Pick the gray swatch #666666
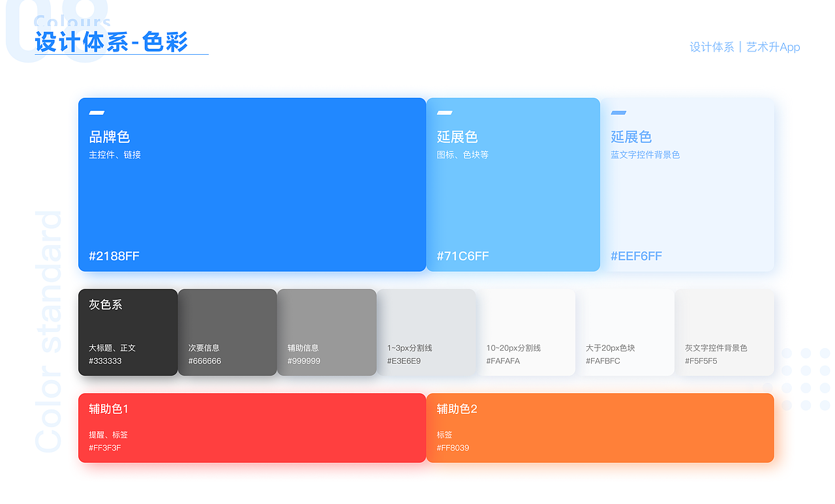Image resolution: width=835 pixels, height=504 pixels. point(228,332)
